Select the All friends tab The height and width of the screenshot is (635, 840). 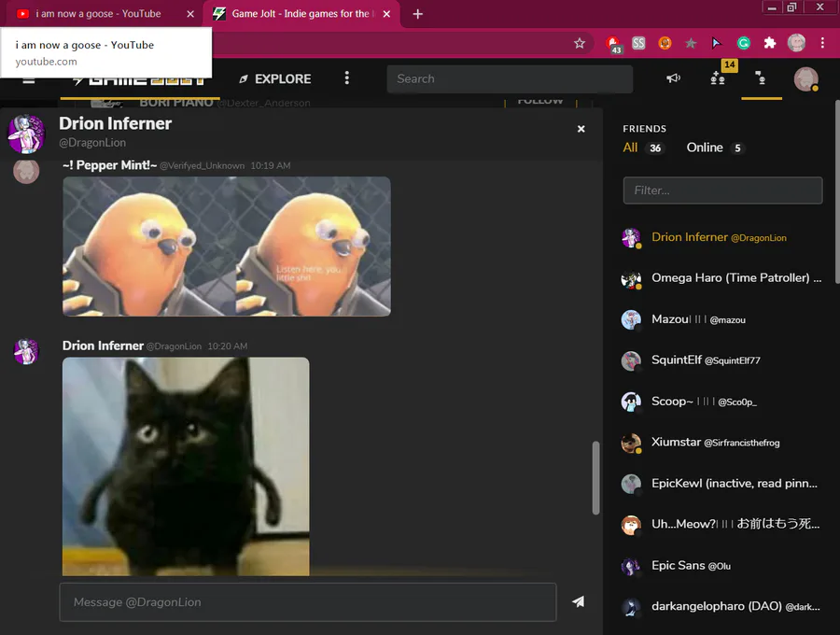coord(630,148)
